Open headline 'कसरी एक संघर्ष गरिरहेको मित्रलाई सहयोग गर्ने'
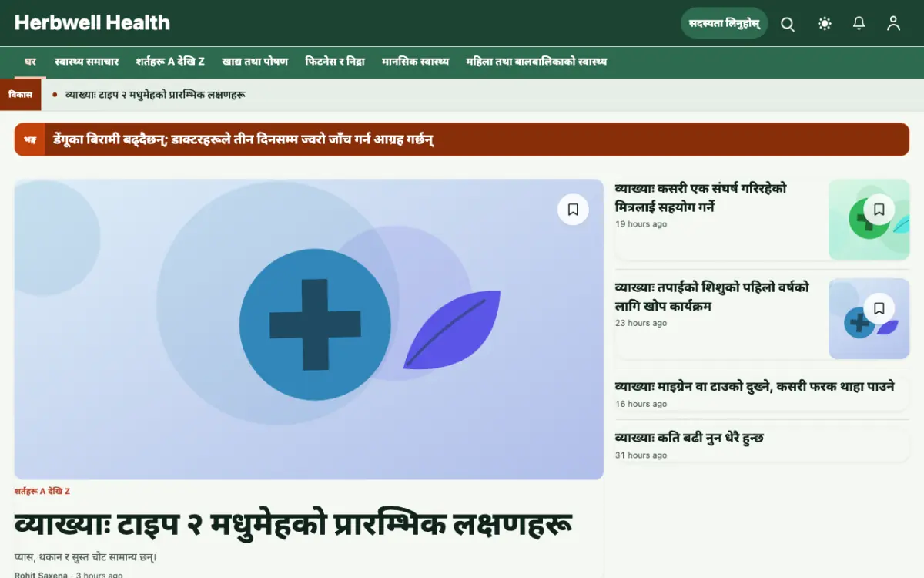Viewport: 924px width, 578px height. point(701,198)
